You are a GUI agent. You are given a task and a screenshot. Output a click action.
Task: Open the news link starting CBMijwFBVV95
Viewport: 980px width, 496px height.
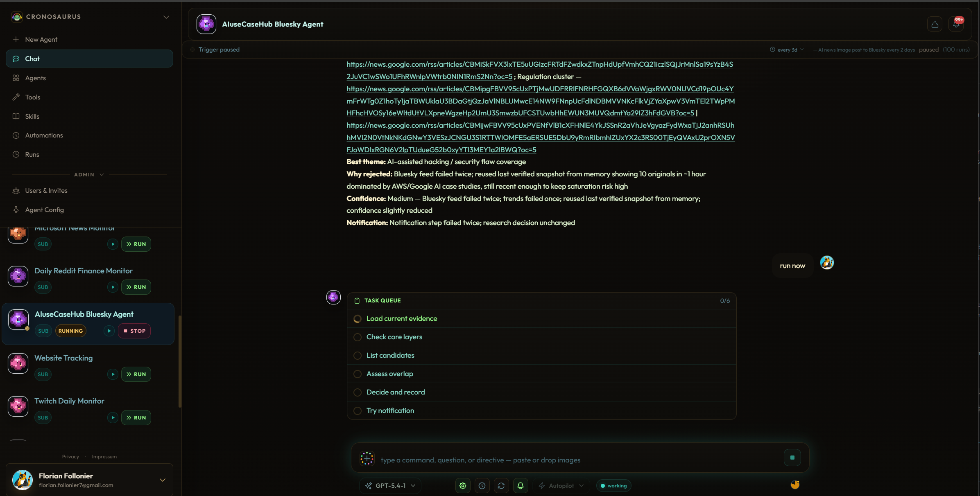click(541, 138)
